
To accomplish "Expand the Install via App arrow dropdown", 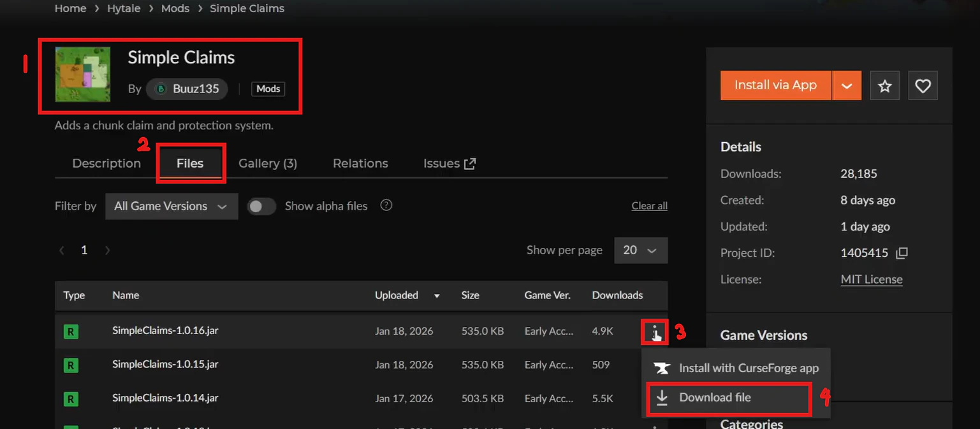I will [847, 85].
